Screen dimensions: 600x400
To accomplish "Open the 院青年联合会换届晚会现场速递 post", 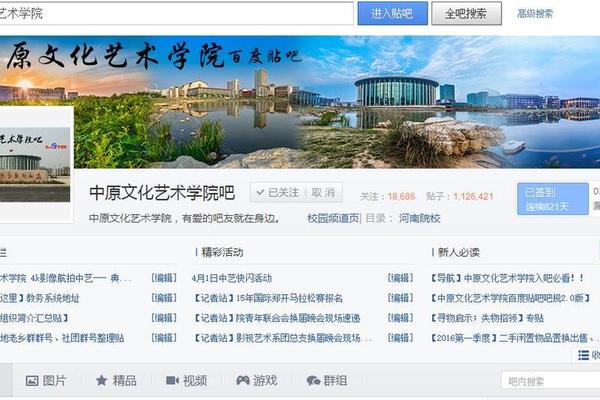I will click(x=277, y=318).
